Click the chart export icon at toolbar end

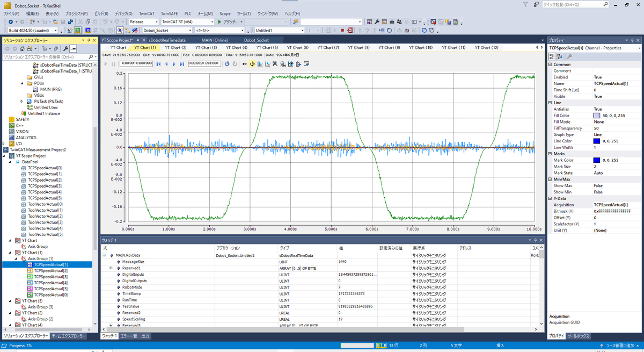pyautogui.click(x=306, y=63)
